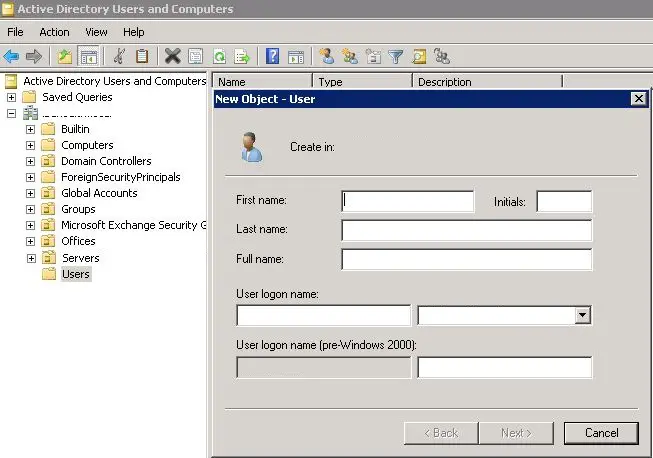Screen dimensions: 653x458
Task: Click the Refresh toolbar icon
Action: [x=219, y=56]
